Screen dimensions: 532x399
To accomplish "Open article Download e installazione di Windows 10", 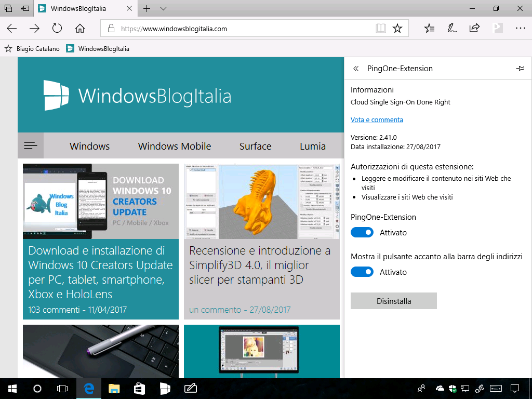I will pyautogui.click(x=100, y=272).
